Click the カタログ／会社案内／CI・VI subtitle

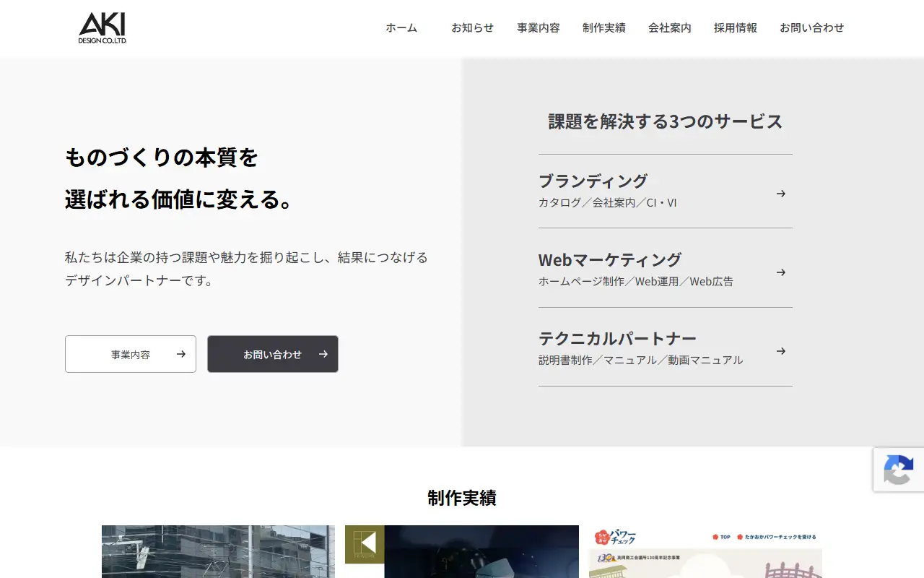point(608,203)
